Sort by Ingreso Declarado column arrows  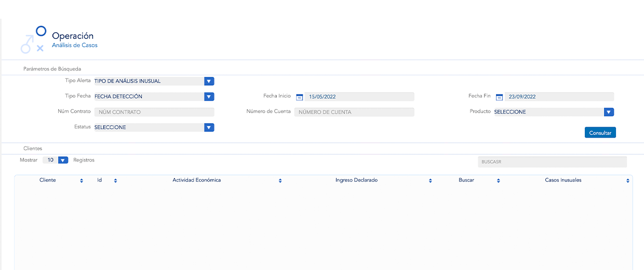coord(430,181)
